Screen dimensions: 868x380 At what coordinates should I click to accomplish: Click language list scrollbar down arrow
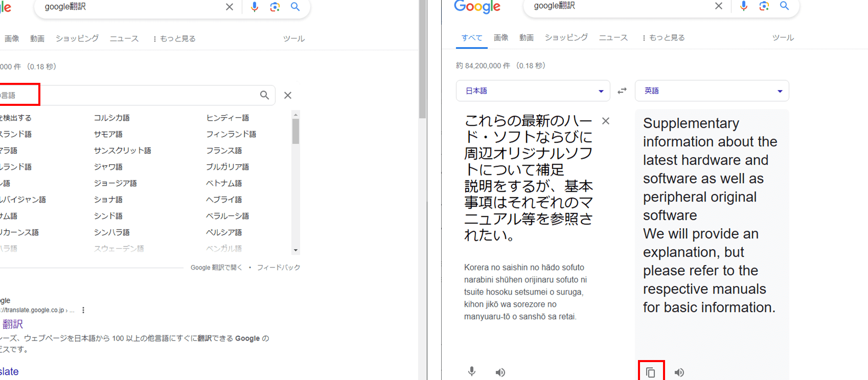pyautogui.click(x=295, y=251)
